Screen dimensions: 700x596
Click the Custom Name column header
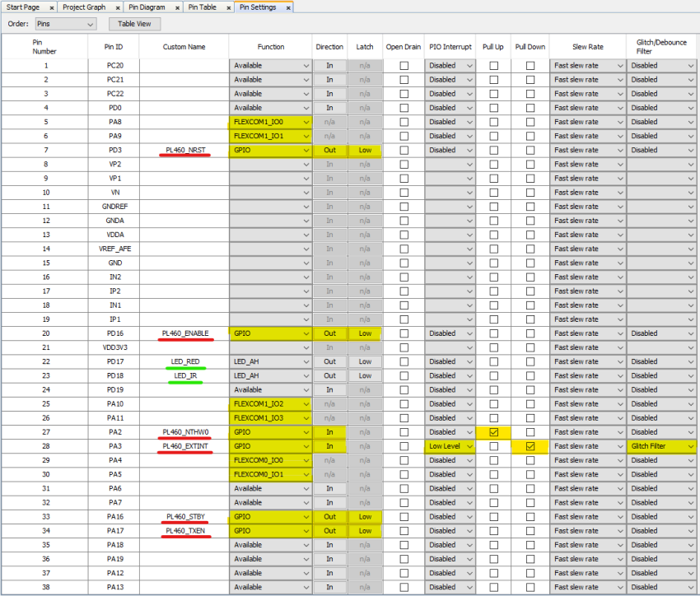coord(184,47)
